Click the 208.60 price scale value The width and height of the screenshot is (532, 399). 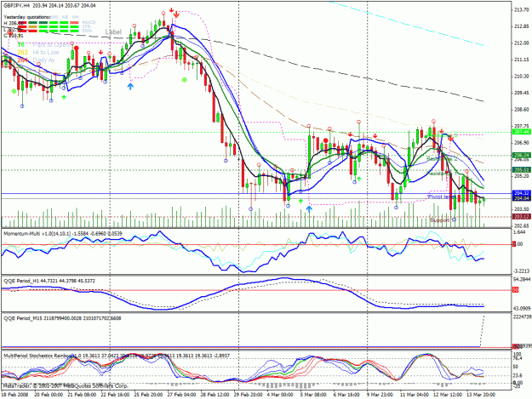click(x=522, y=110)
